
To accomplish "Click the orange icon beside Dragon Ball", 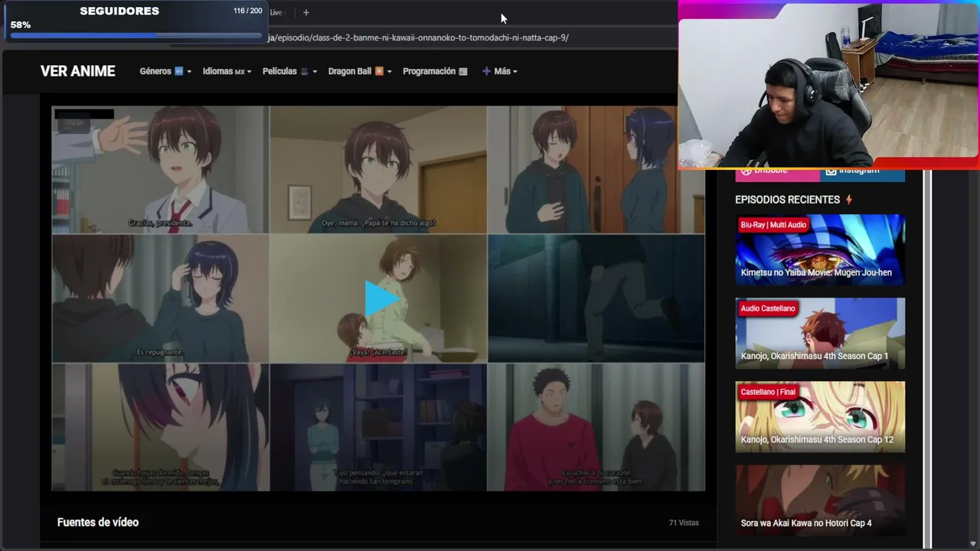I will tap(379, 71).
